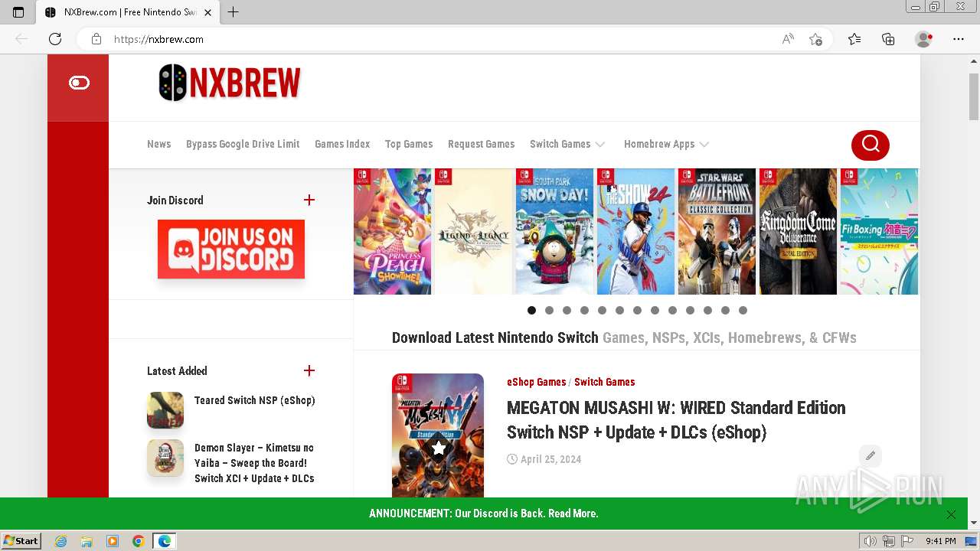Click the Join Us On Discord banner
This screenshot has height=551, width=980.
pyautogui.click(x=231, y=249)
